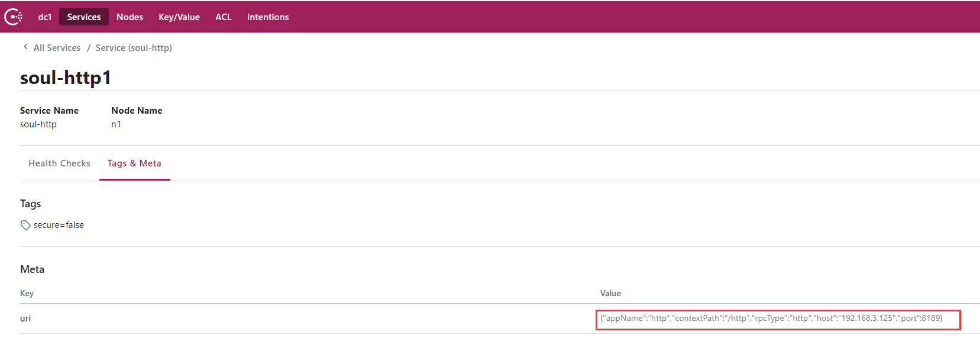The width and height of the screenshot is (980, 344).
Task: Click the soul-http service name value
Action: click(x=38, y=124)
